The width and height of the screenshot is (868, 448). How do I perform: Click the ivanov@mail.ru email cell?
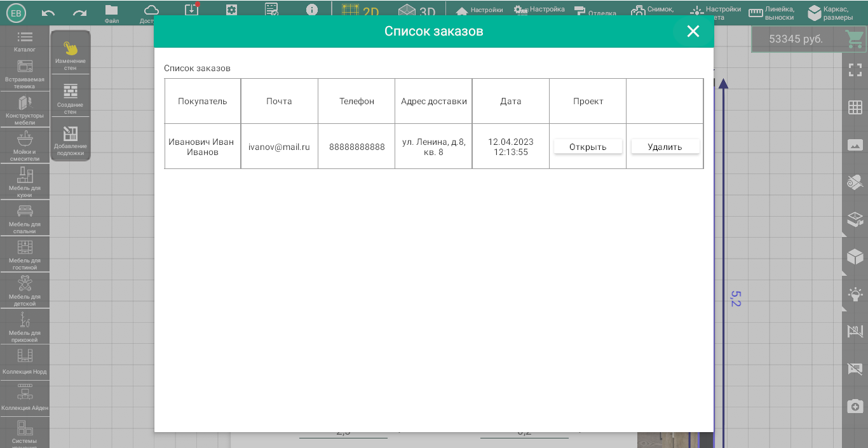(x=280, y=147)
